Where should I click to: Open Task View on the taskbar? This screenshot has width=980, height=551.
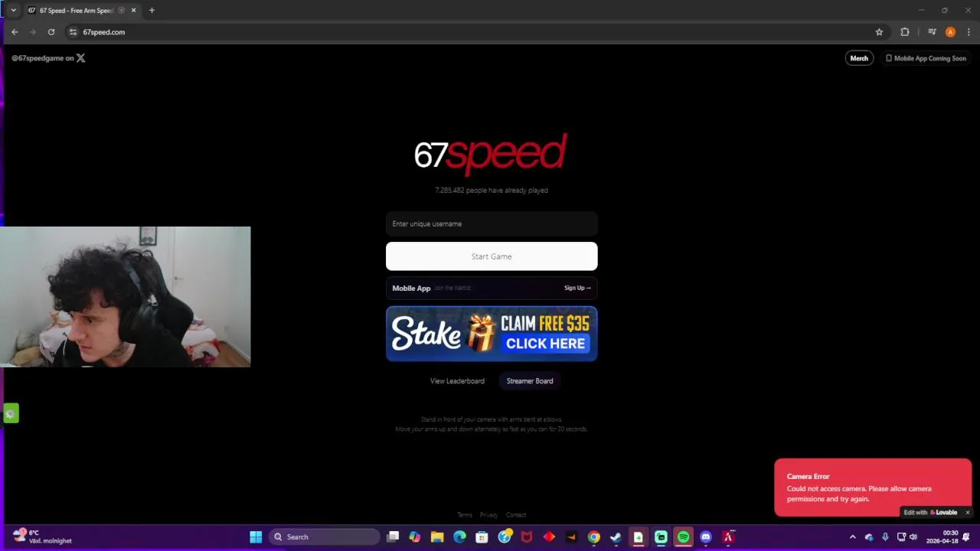point(393,537)
